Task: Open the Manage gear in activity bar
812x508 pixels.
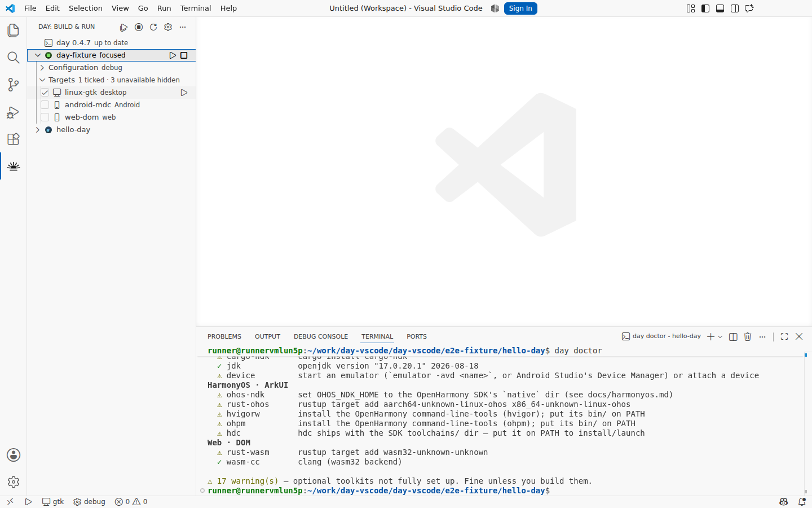Action: [x=14, y=482]
